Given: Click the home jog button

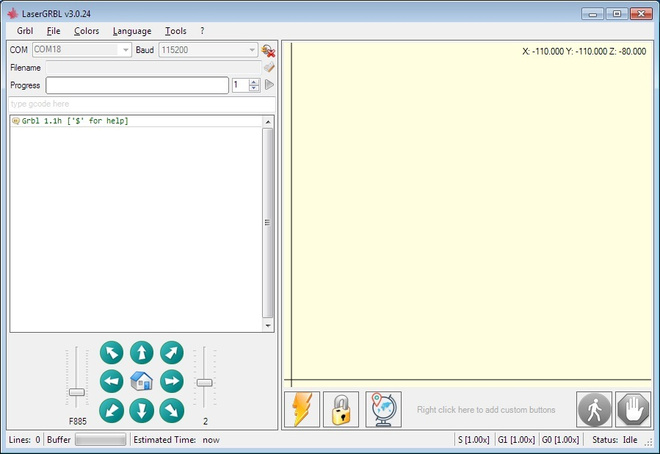Looking at the screenshot, I should [141, 381].
